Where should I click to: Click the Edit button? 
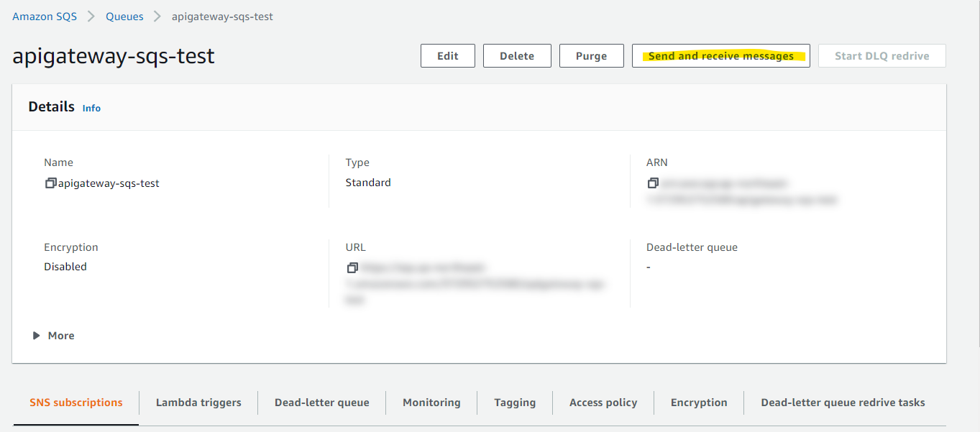point(447,55)
